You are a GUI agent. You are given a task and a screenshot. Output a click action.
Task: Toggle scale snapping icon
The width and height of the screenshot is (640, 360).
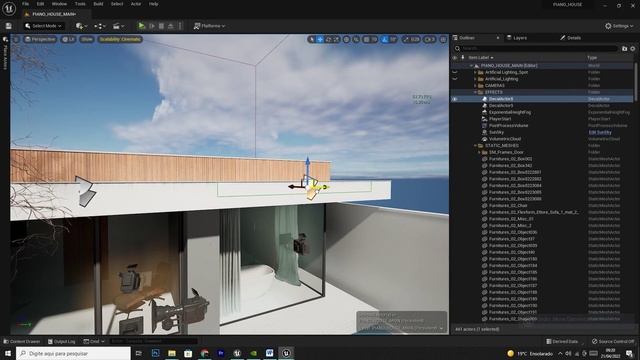coord(406,40)
